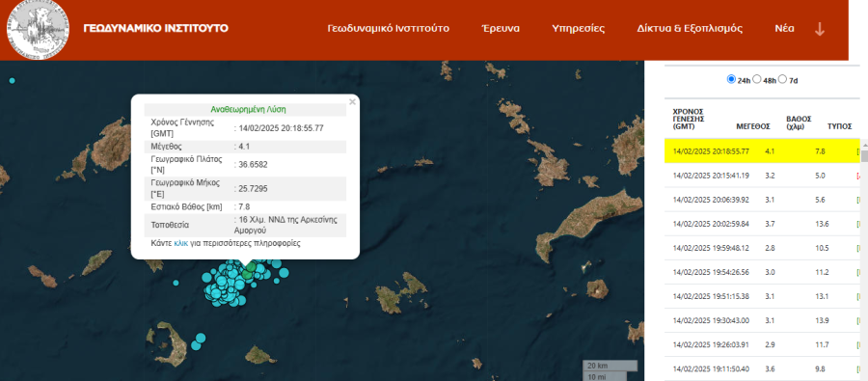Image resolution: width=868 pixels, height=381 pixels.
Task: Select earthquake row 14/02/2025 19:59:48.12
Action: (762, 248)
